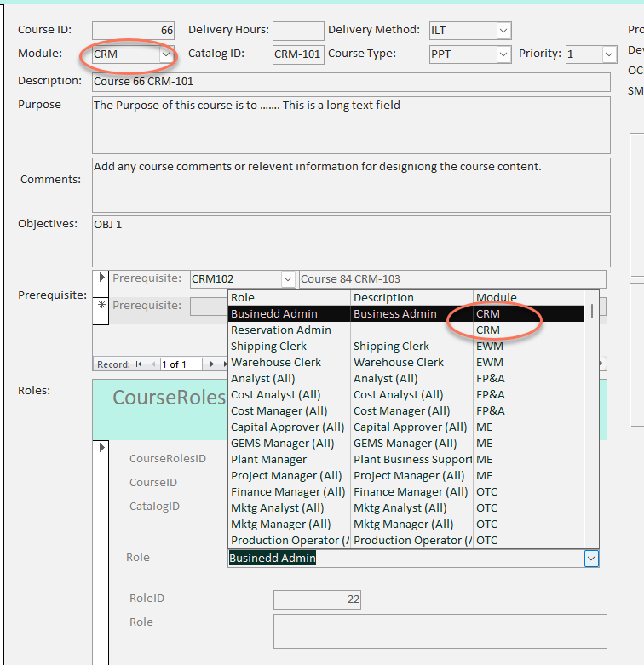
Task: Click the Businedd Admin Role combo text
Action: [273, 558]
